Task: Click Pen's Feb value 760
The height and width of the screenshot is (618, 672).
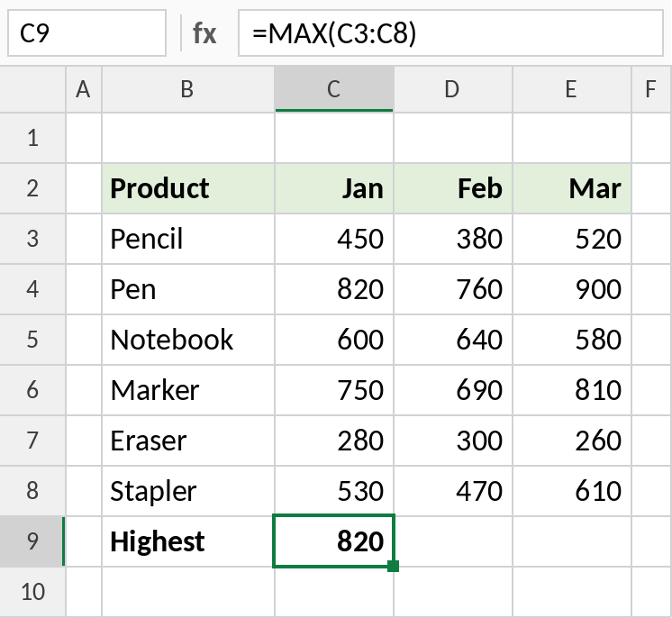Action: click(453, 289)
